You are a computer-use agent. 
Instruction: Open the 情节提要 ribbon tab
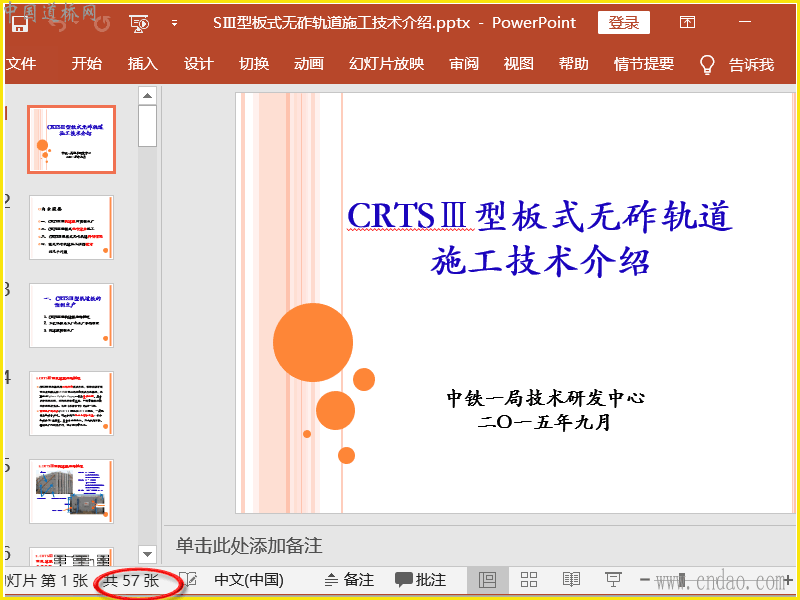tap(644, 64)
